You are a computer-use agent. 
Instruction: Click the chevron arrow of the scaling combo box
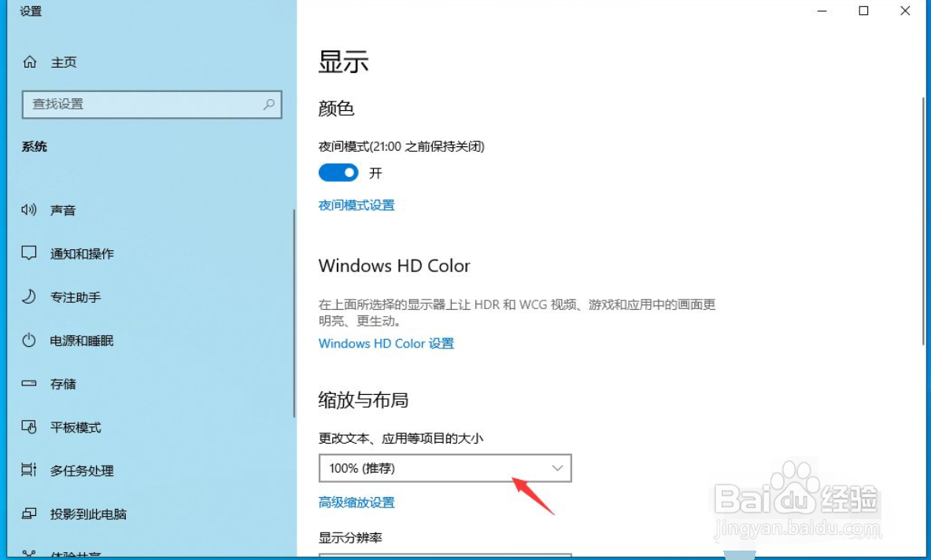click(x=557, y=468)
